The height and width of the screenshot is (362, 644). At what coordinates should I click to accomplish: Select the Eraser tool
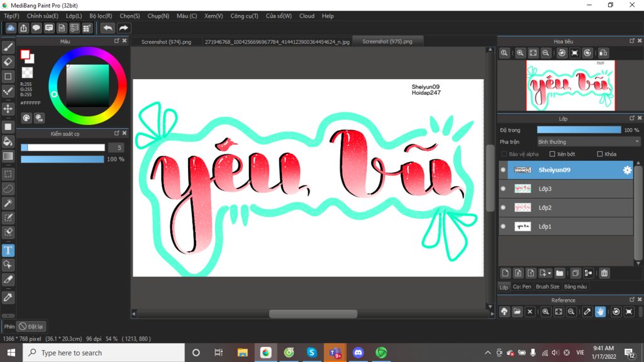(x=8, y=62)
